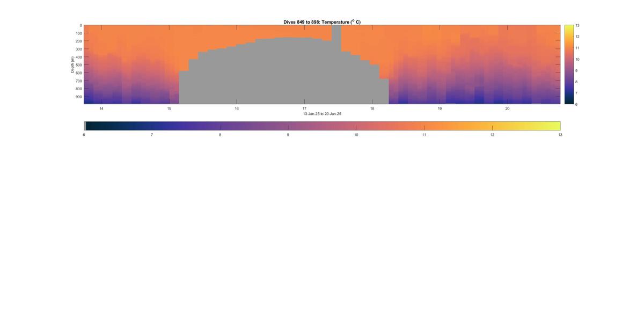Click depth axis tick label 0
The width and height of the screenshot is (644, 334).
pyautogui.click(x=80, y=25)
